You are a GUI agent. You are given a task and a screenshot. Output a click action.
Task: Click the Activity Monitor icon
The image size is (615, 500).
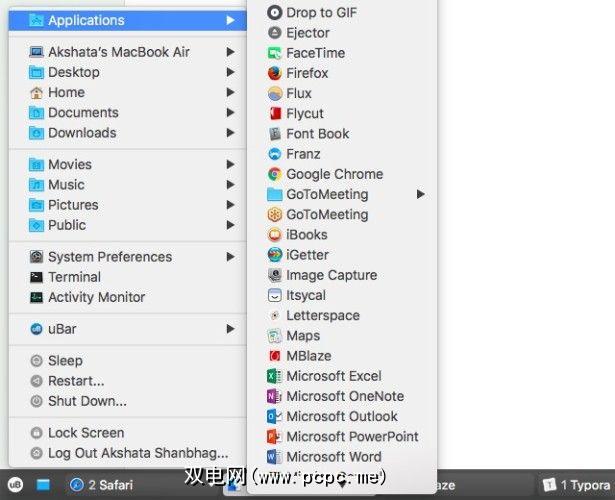coord(36,297)
